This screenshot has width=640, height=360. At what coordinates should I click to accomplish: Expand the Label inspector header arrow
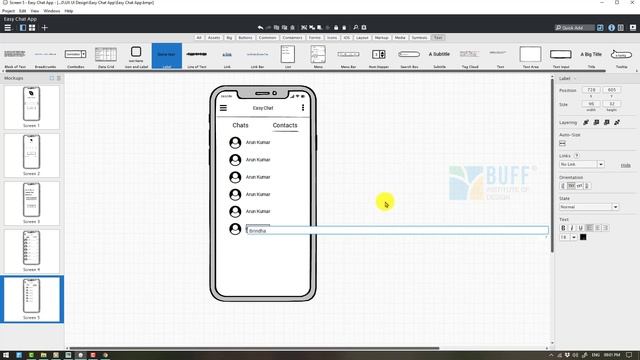click(575, 78)
